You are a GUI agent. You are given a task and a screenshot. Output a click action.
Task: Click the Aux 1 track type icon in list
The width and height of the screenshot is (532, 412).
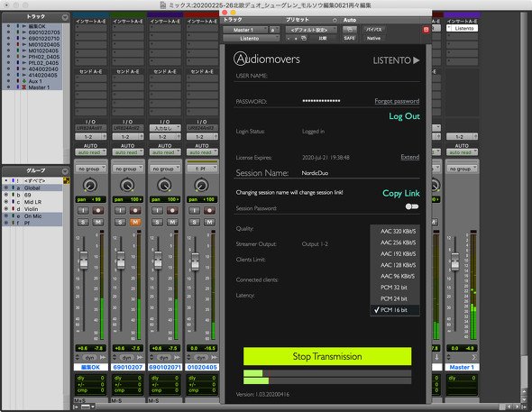[x=24, y=81]
